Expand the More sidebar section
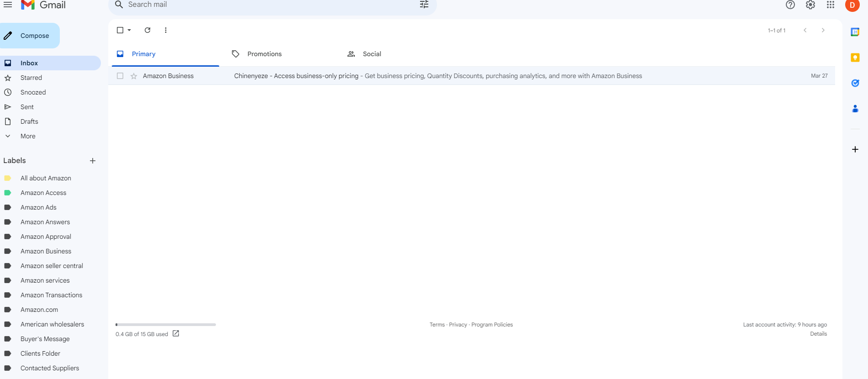868x379 pixels. (28, 136)
